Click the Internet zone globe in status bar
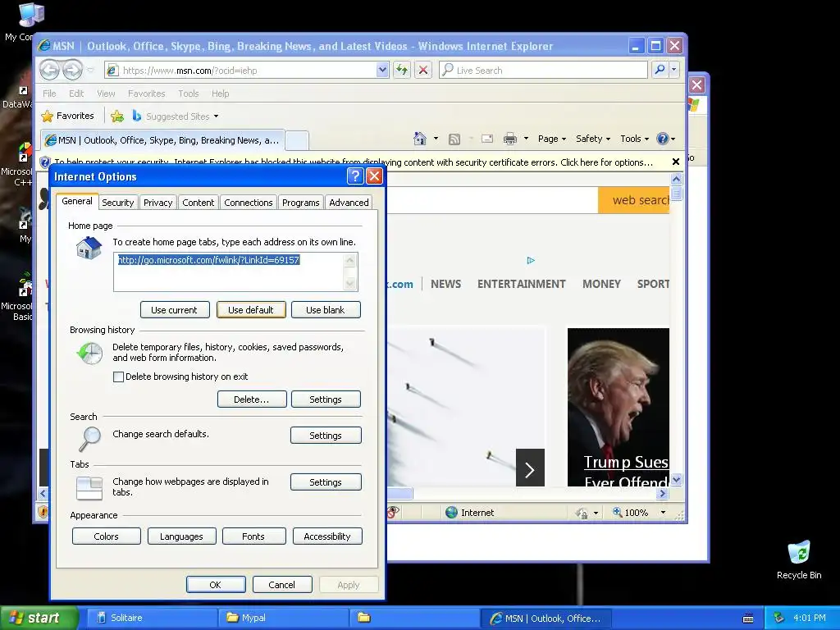The height and width of the screenshot is (630, 840). click(452, 512)
